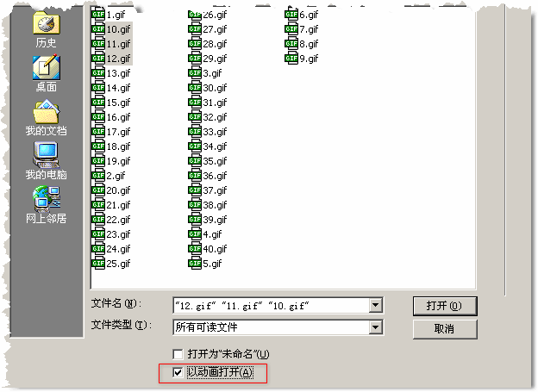Open My Computer (我的电脑) shortcut
This screenshot has height=392, width=538.
coord(47,161)
